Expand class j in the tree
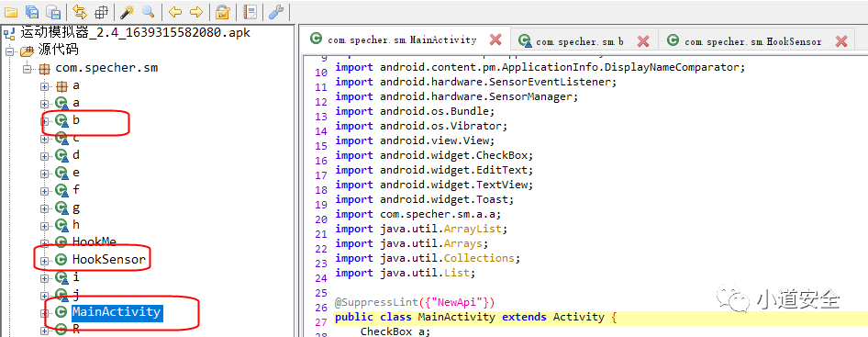Image resolution: width=868 pixels, height=337 pixels. 44,295
